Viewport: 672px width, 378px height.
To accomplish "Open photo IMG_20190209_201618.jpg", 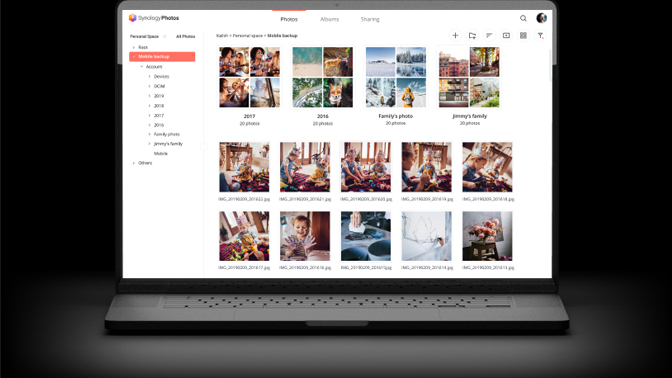I will coord(487,167).
